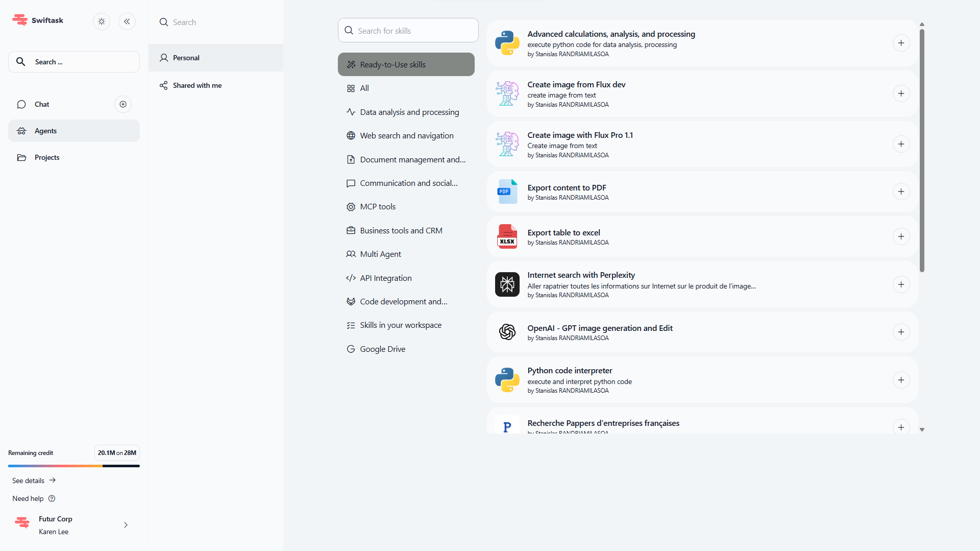Screen dimensions: 980x551
Task: Open the Projects section
Action: click(x=47, y=157)
